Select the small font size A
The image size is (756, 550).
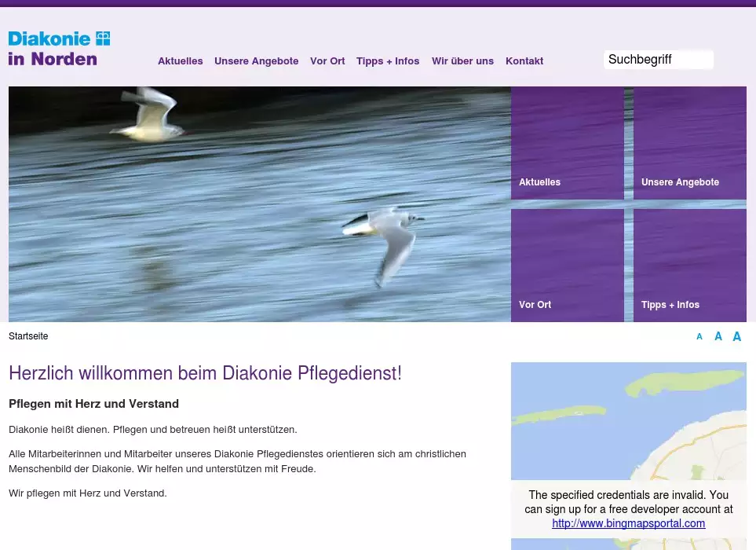point(699,337)
